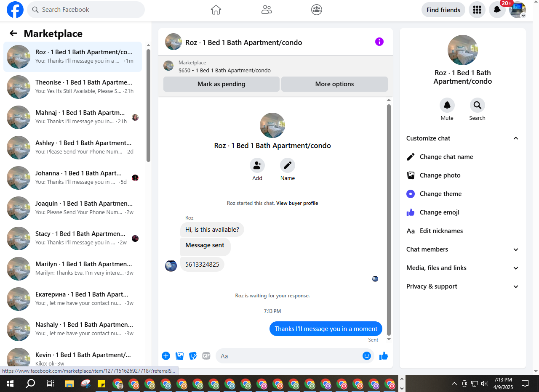Open the View buyer profile link

[297, 203]
